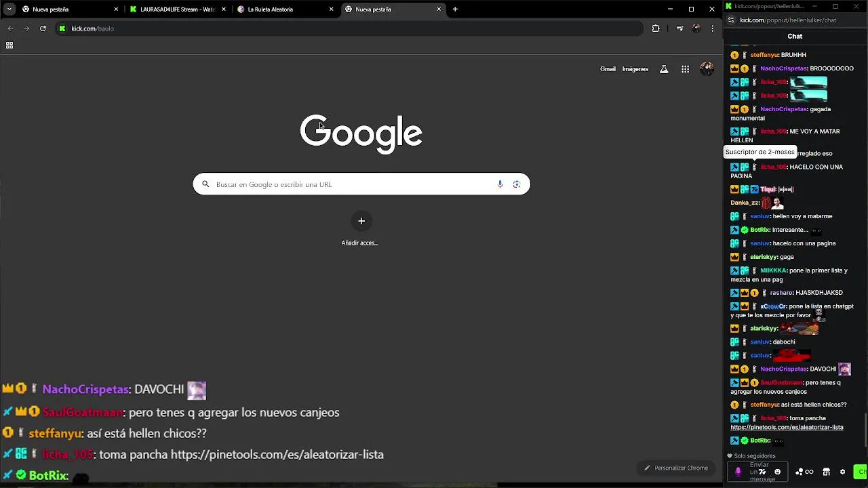Image resolution: width=868 pixels, height=488 pixels.
Task: Open the Imágenes link
Action: point(635,69)
